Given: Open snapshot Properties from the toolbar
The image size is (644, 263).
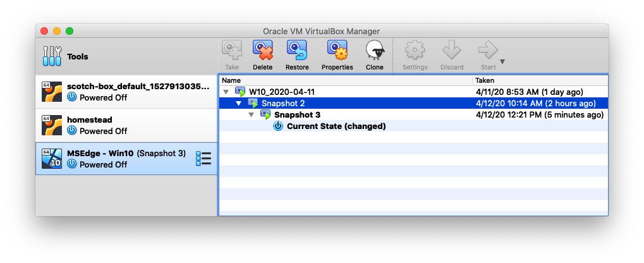Looking at the screenshot, I should click(337, 51).
